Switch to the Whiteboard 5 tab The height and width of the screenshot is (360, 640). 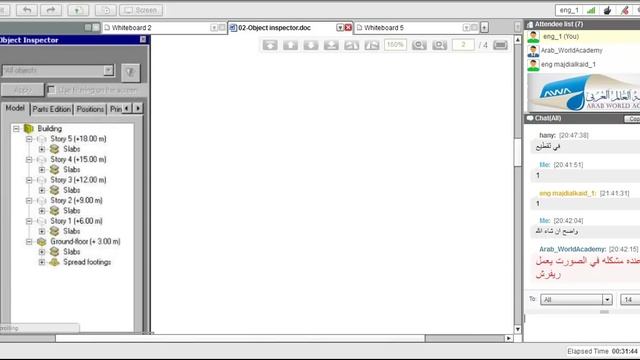point(384,28)
